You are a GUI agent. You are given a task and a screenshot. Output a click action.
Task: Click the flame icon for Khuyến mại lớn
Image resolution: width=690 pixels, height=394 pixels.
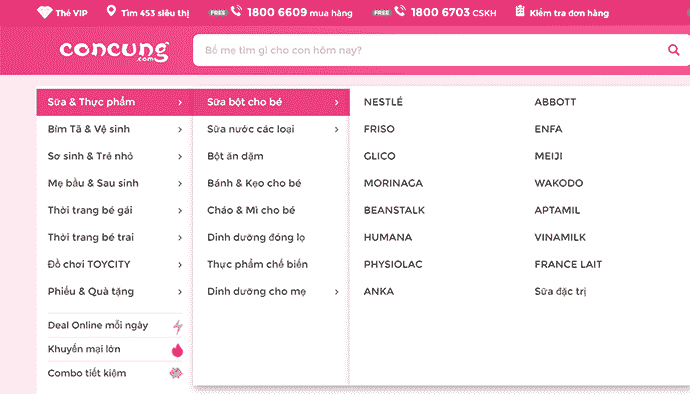pyautogui.click(x=177, y=350)
